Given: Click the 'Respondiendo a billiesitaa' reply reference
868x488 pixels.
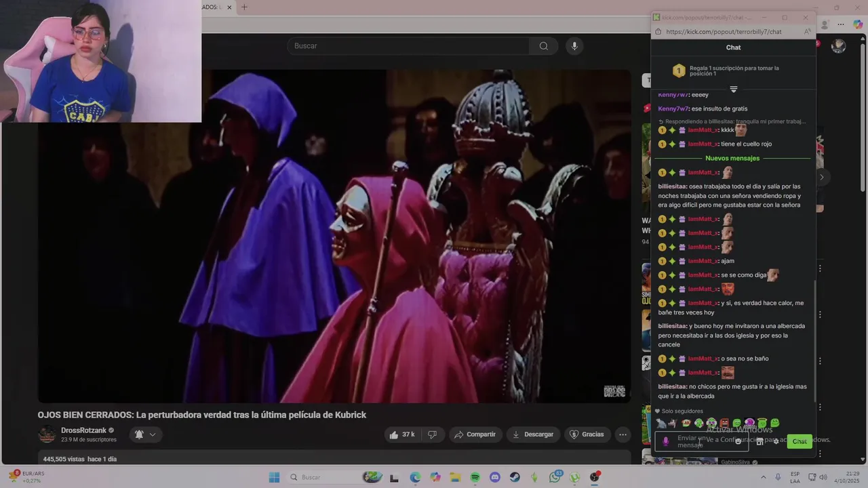Looking at the screenshot, I should tap(732, 121).
